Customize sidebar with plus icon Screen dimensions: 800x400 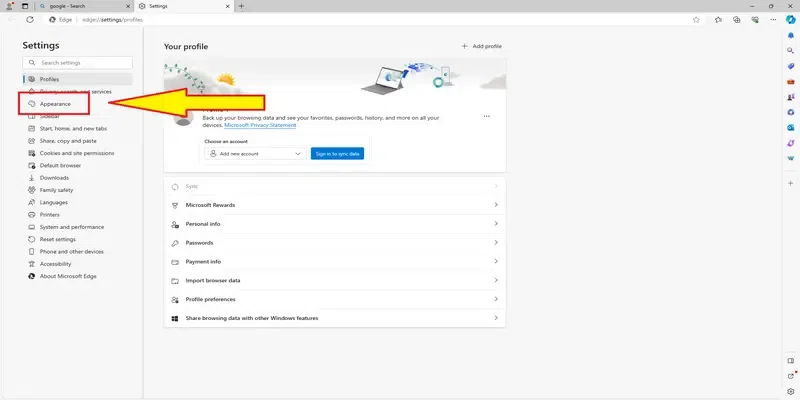coord(791,183)
